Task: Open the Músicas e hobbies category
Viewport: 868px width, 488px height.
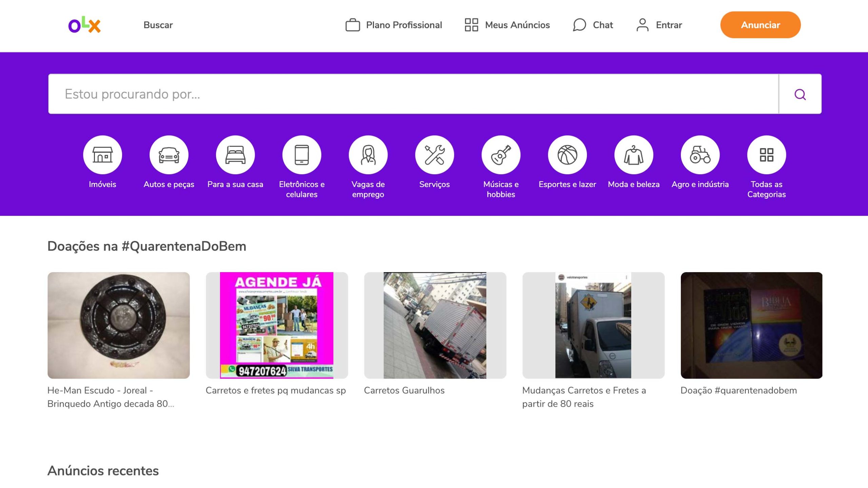Action: 500,154
